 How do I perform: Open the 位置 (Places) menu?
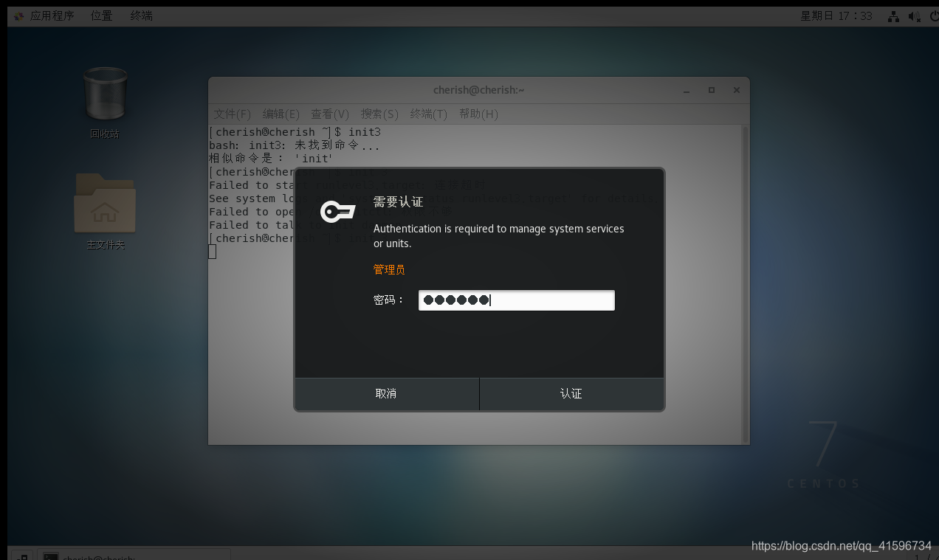[102, 15]
